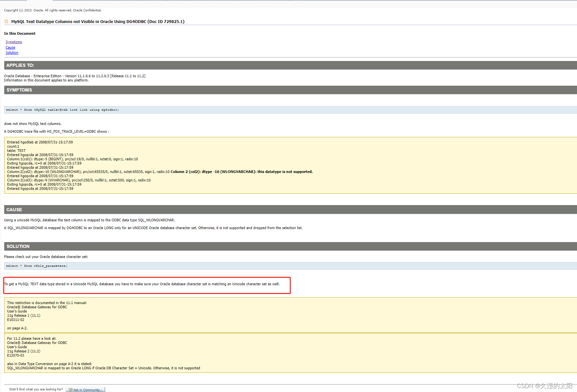Click the In this Document heading
577x392 pixels.
pos(19,33)
